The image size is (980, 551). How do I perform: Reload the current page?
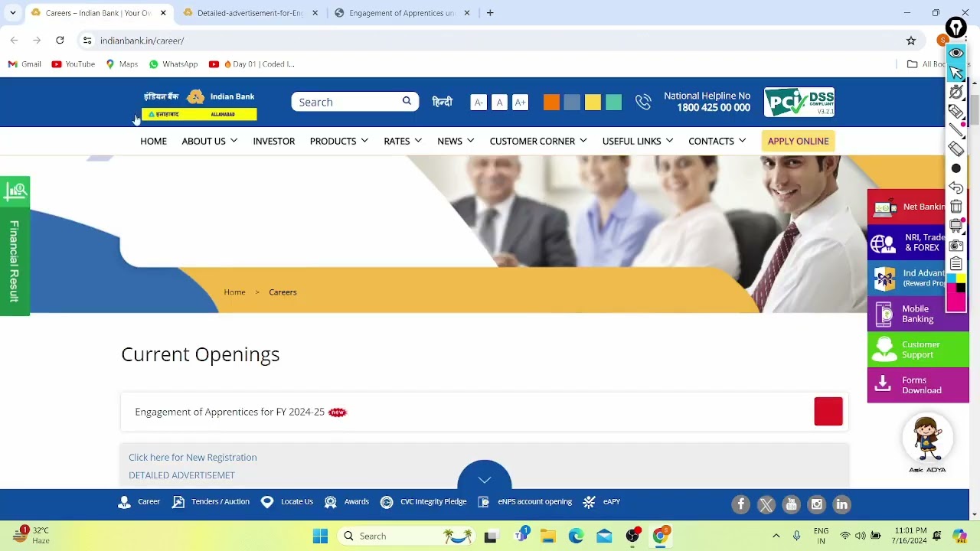point(60,40)
